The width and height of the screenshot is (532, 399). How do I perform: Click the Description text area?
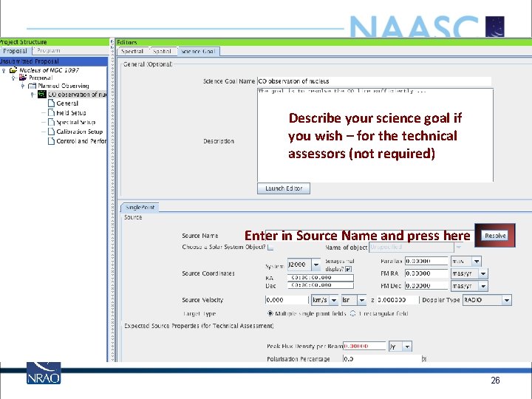(x=375, y=135)
